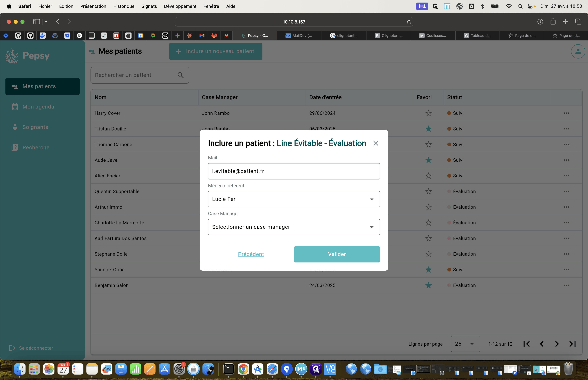Focus the Rechercher un patient field
Screen dimensions: 588x380
(x=140, y=75)
